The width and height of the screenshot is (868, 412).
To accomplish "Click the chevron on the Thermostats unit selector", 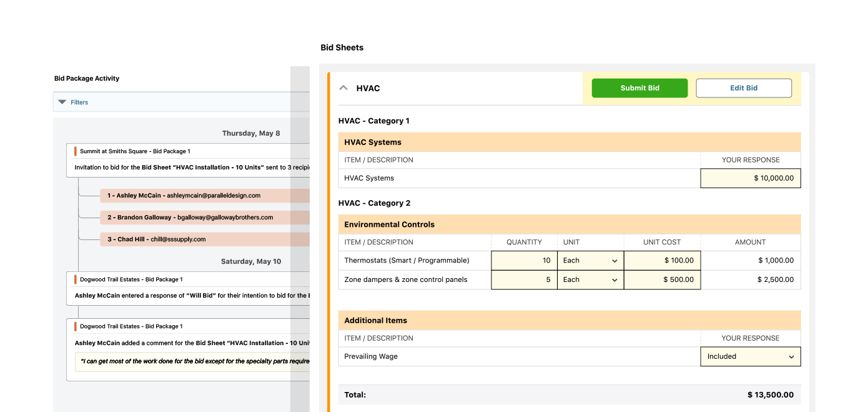I will tap(614, 260).
